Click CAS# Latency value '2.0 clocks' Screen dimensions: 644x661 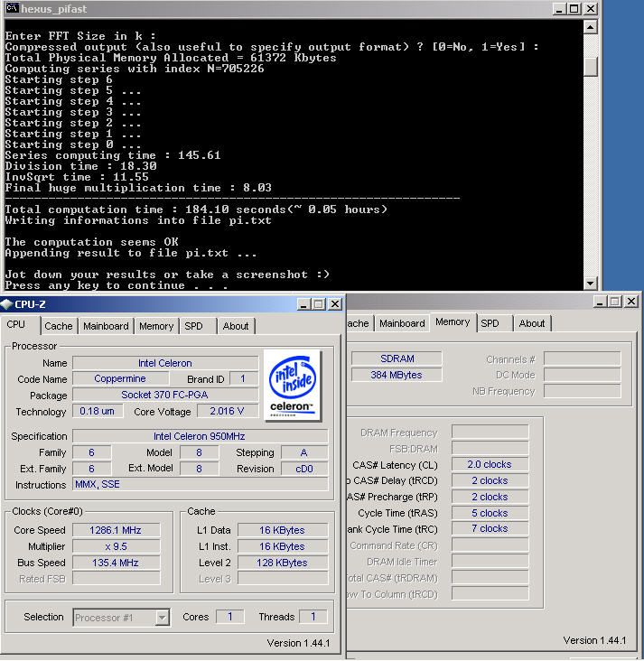tap(490, 464)
